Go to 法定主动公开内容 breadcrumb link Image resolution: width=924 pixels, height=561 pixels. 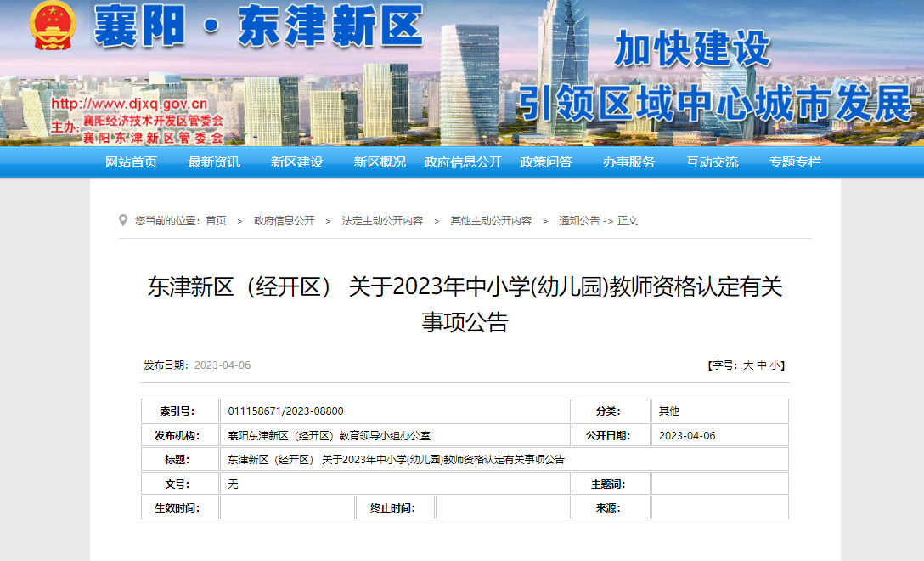(382, 221)
